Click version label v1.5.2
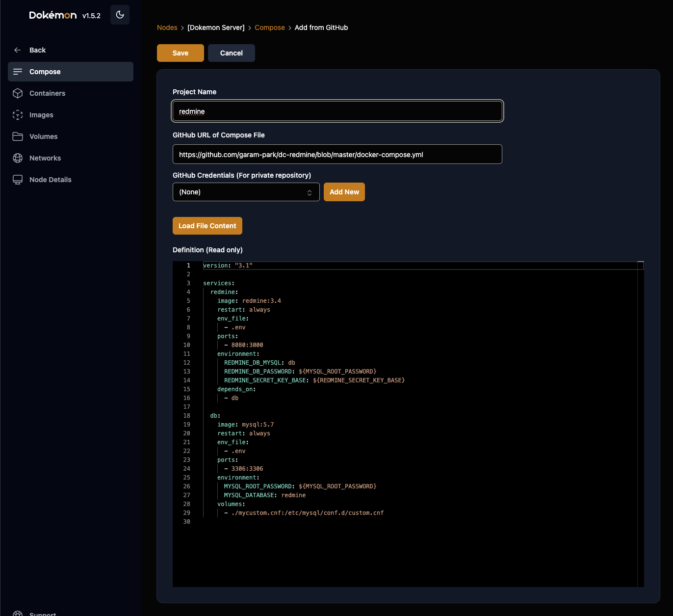This screenshot has height=616, width=673. point(91,16)
